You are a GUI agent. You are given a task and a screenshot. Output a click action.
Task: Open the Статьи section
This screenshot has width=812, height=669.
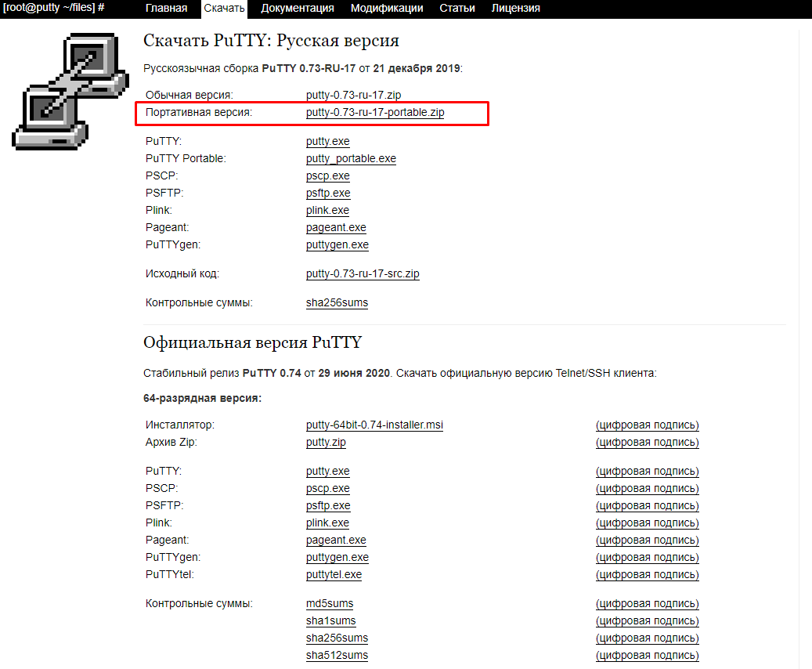[457, 9]
